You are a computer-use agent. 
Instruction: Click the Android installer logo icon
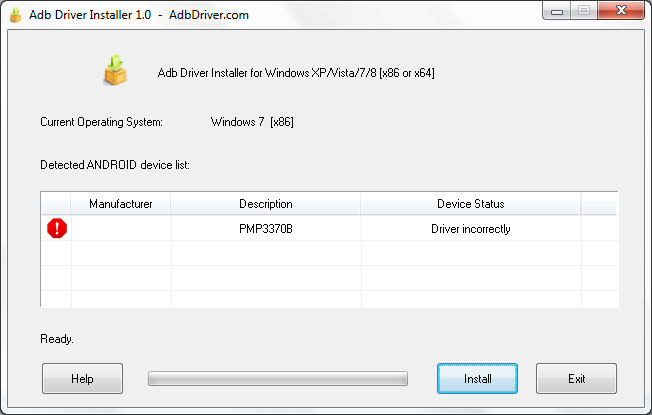coord(115,71)
